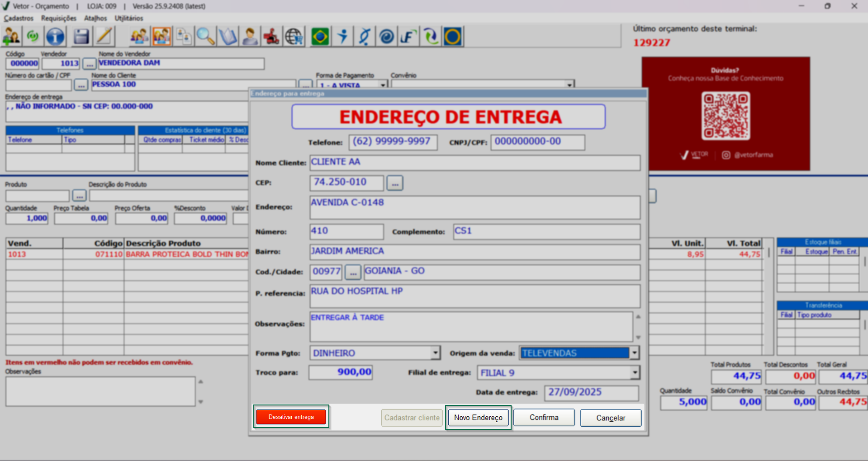Expand the Origem da venda dropdown
The image size is (868, 461).
[x=634, y=353]
